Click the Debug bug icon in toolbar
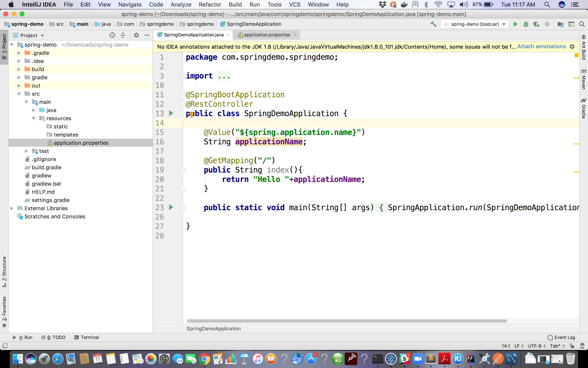This screenshot has height=368, width=588. click(x=526, y=24)
